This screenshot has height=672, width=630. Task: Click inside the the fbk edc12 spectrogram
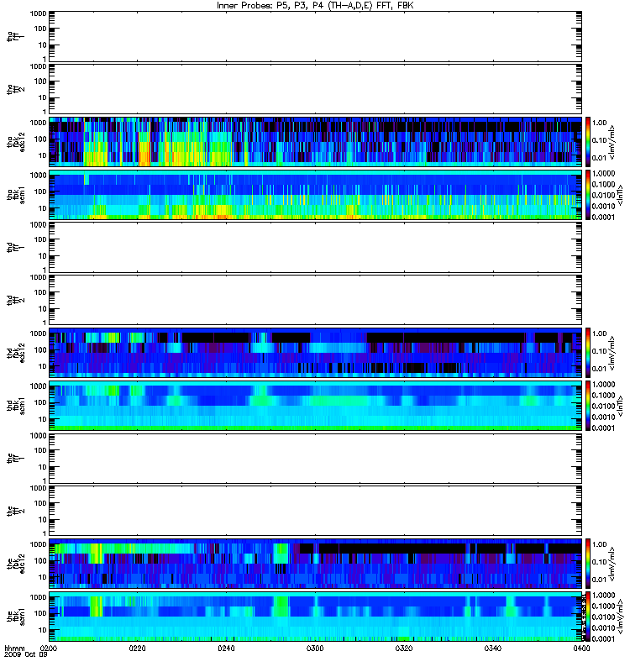click(316, 564)
